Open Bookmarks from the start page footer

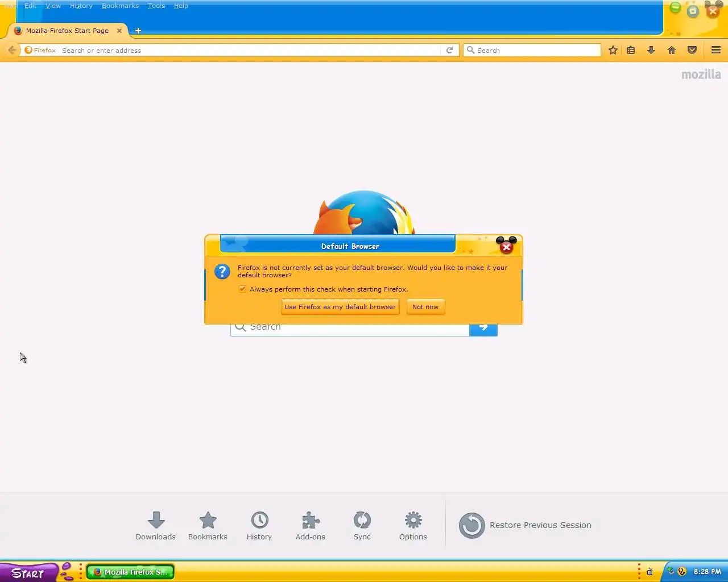click(x=208, y=526)
